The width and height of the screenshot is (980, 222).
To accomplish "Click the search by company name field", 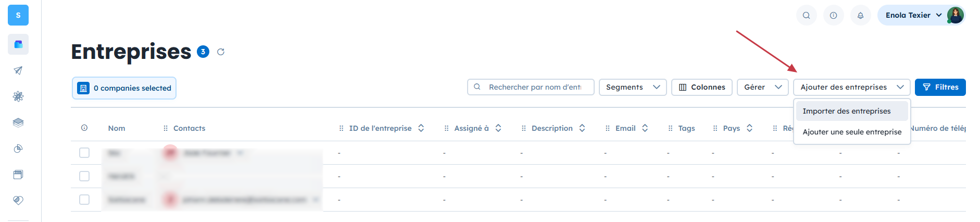I will click(534, 87).
